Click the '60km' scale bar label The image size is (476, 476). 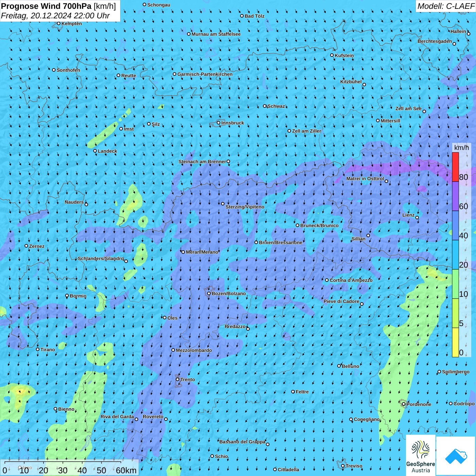click(126, 470)
